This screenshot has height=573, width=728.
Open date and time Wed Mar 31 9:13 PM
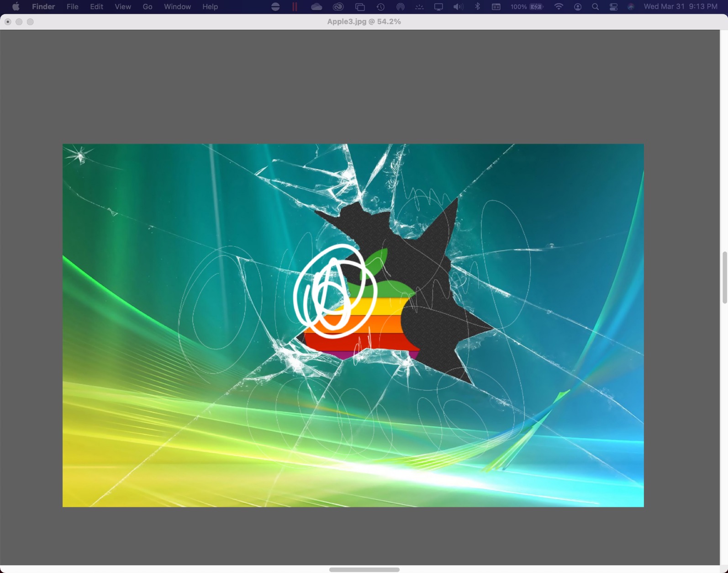point(681,7)
